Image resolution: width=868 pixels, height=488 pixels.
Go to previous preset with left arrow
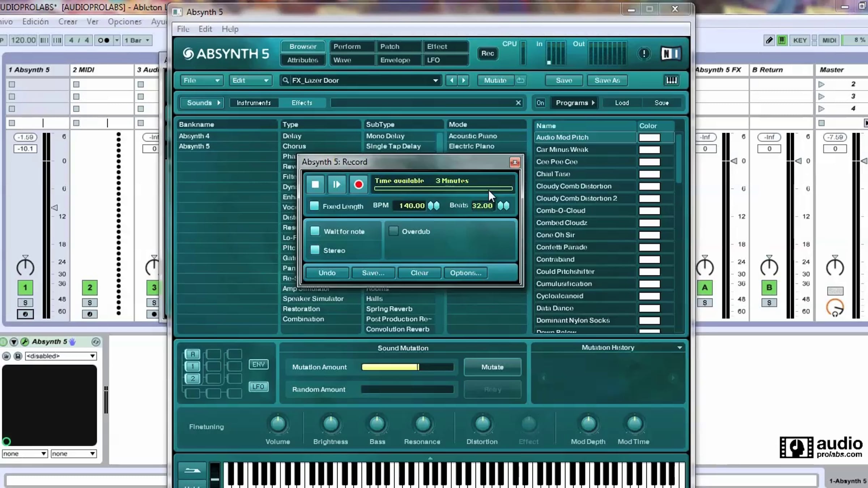(451, 80)
